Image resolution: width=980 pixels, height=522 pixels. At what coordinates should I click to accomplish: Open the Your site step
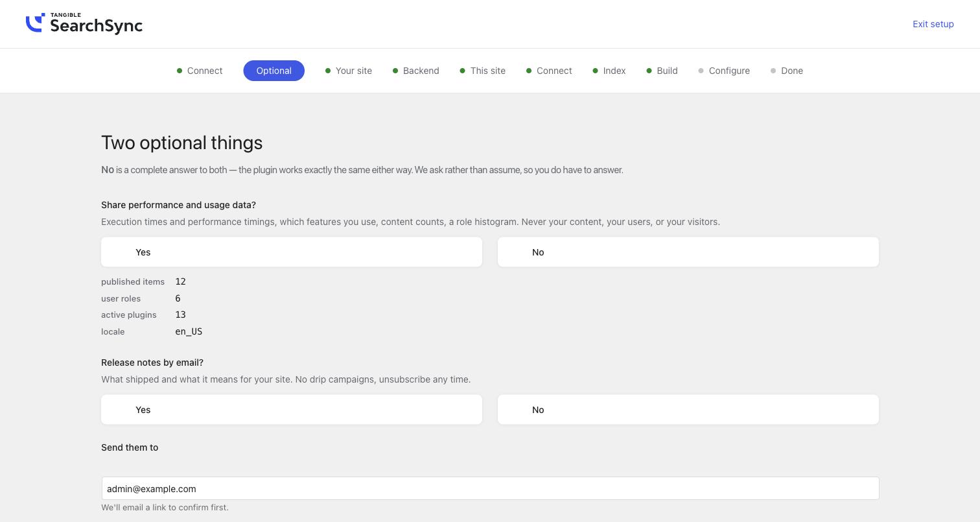pos(349,71)
